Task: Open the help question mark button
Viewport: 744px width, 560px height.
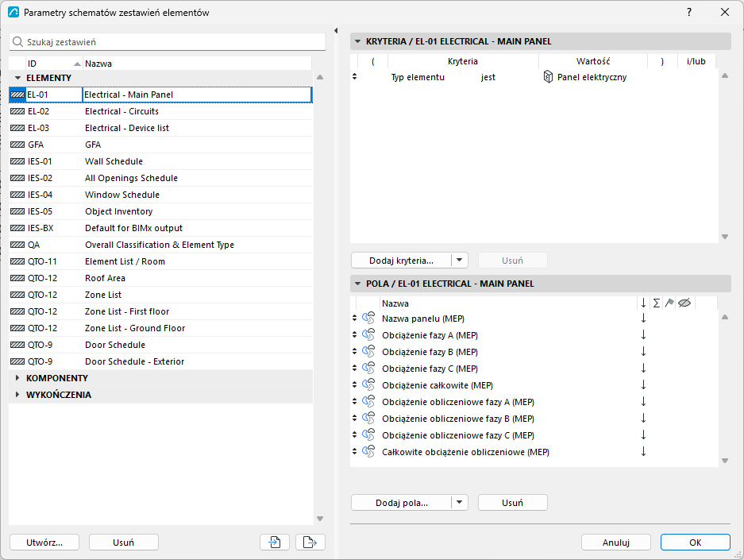Action: tap(689, 13)
